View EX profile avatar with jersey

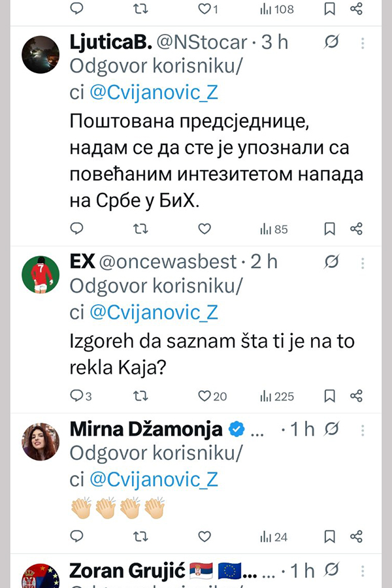(41, 274)
